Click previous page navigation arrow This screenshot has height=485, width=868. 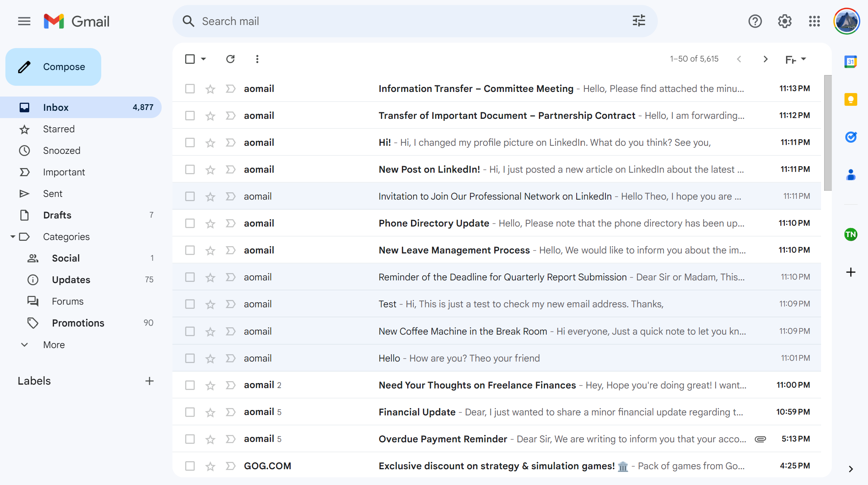pos(739,59)
